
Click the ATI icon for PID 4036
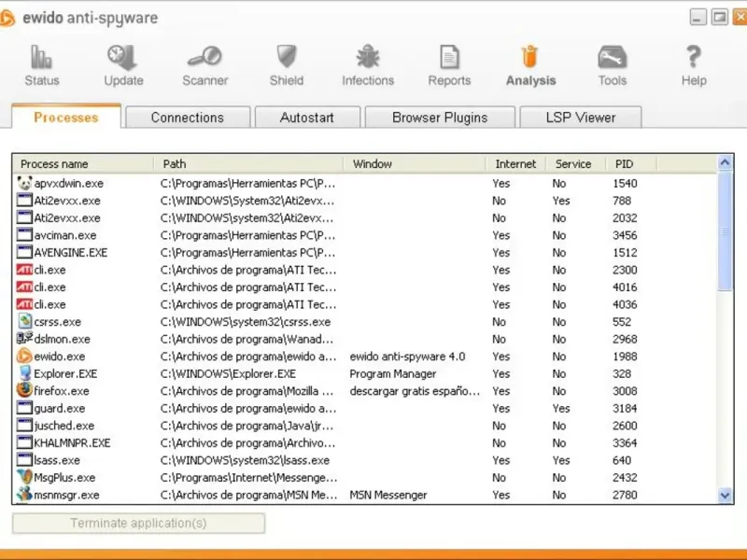pos(24,304)
